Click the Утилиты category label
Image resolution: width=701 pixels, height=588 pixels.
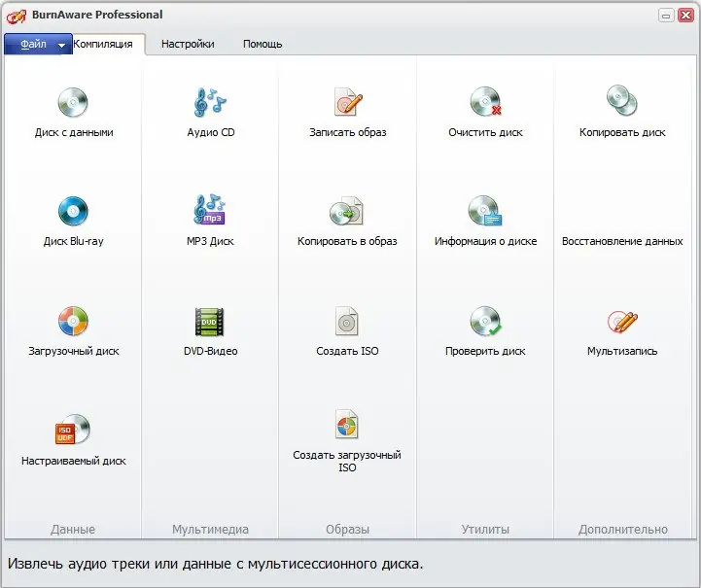tap(485, 530)
